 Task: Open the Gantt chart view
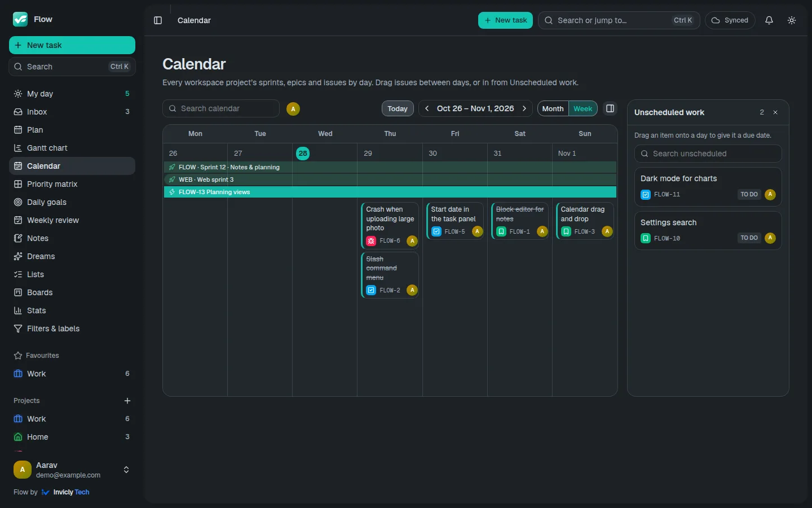72,148
